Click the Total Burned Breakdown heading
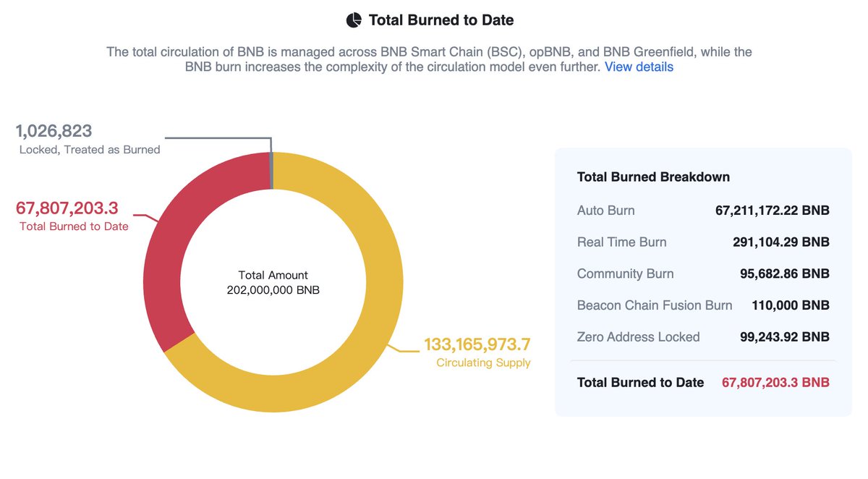This screenshot has height=479, width=868. coord(653,177)
